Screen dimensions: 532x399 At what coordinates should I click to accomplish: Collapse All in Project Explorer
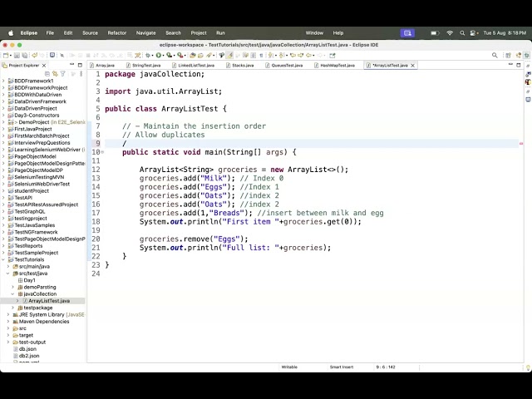click(x=47, y=74)
